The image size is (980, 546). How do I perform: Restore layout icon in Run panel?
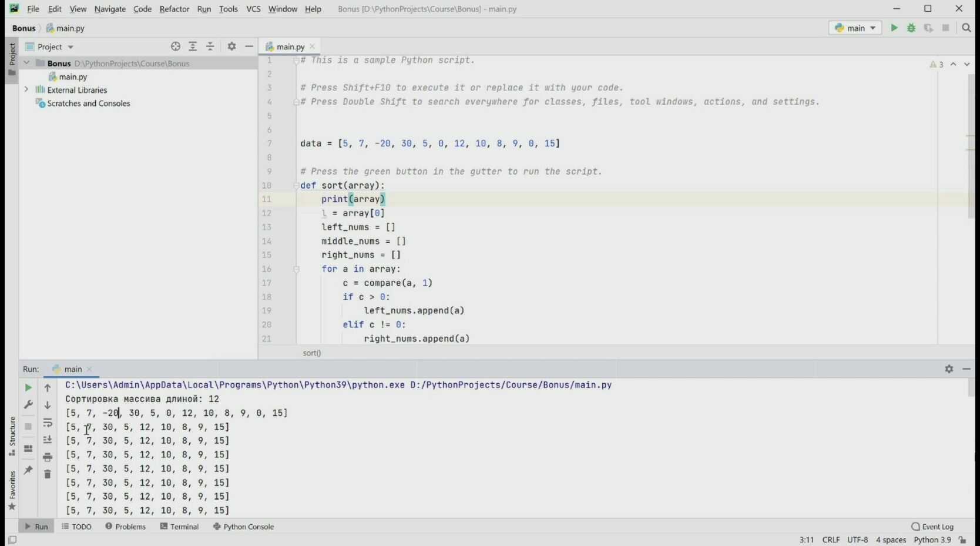(28, 448)
